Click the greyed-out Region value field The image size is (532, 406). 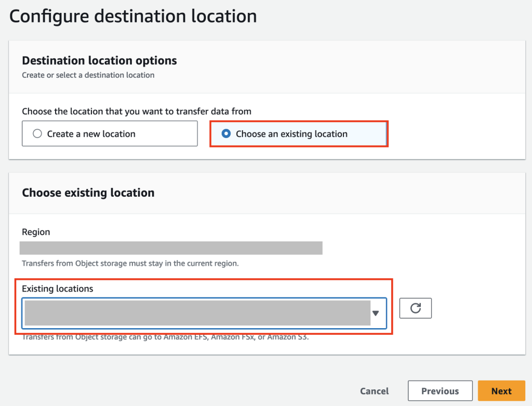coord(171,248)
